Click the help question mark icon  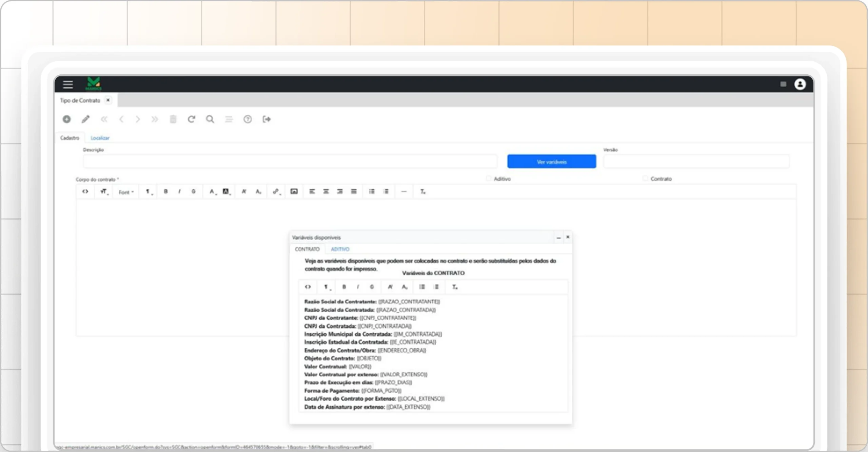click(248, 119)
